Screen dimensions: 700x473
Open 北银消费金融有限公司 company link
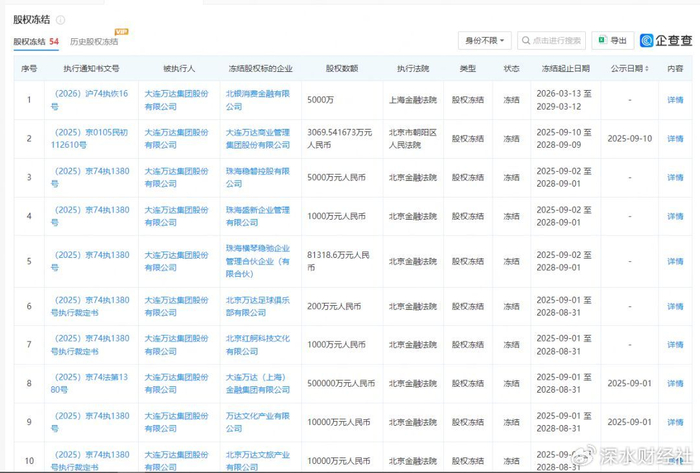[258, 100]
